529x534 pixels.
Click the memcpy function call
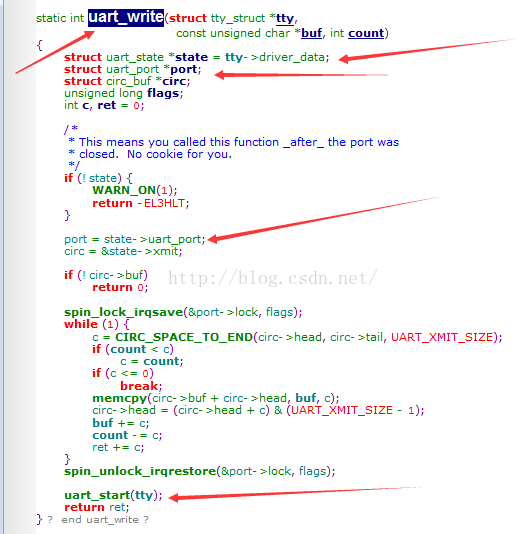120,398
